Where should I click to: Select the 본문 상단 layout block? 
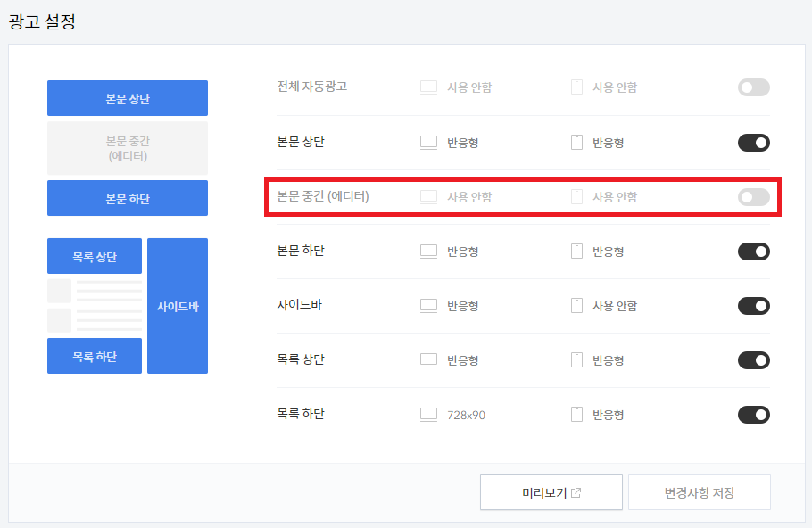128,98
